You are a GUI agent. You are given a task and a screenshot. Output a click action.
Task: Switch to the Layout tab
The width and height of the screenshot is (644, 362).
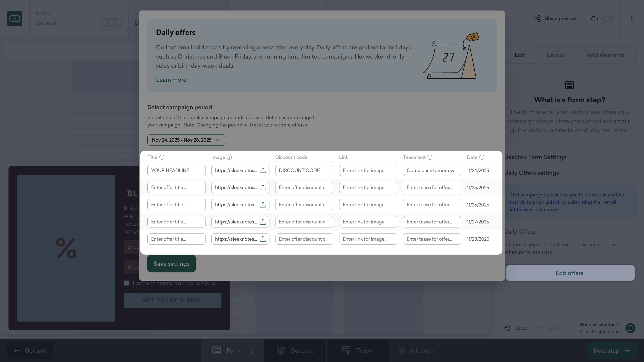555,55
